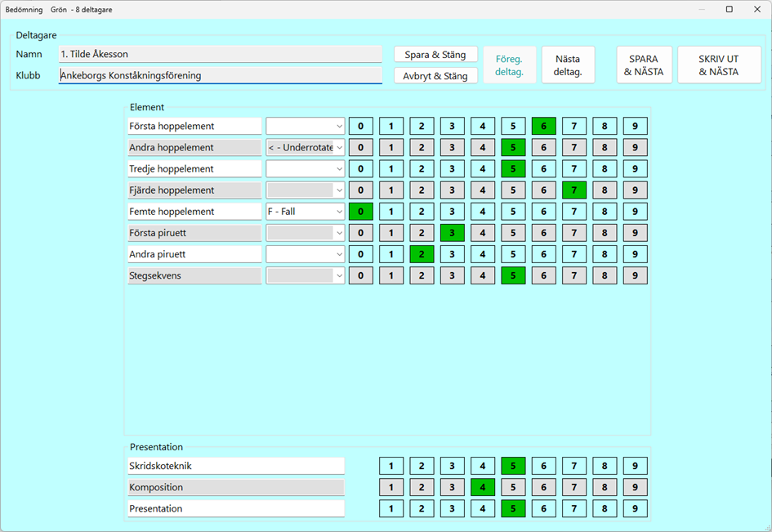This screenshot has height=532, width=772.
Task: Select score 3 for Fjärde hoppelement
Action: (x=452, y=190)
